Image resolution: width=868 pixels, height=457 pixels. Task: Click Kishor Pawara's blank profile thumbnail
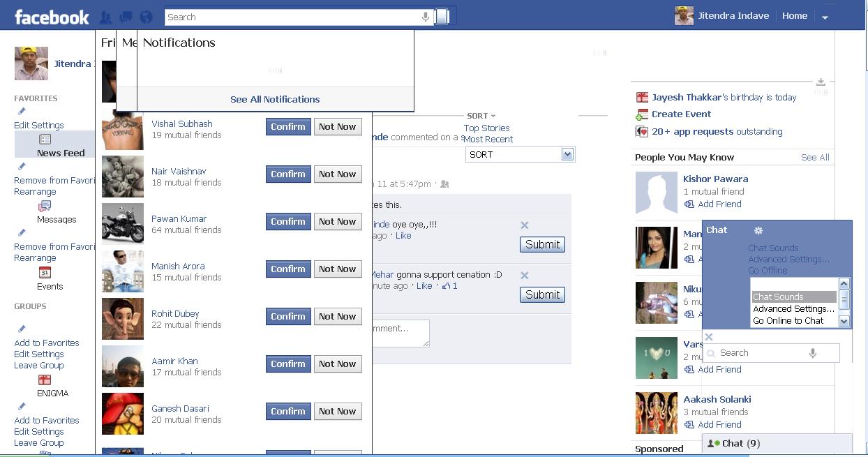point(657,193)
